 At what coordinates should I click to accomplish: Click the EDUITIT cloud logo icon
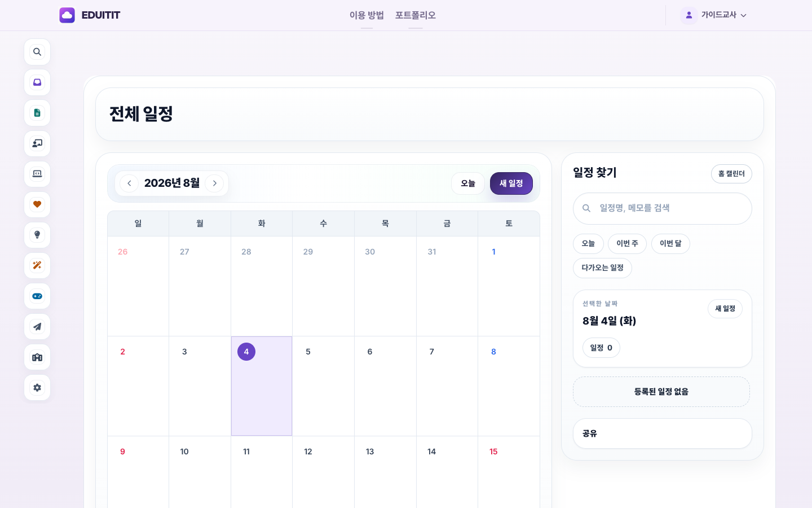pos(67,15)
